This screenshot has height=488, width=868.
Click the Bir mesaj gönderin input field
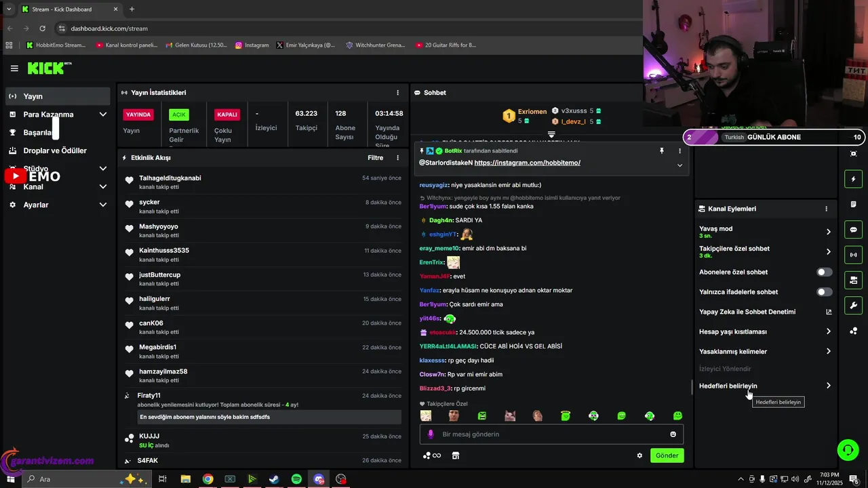551,434
